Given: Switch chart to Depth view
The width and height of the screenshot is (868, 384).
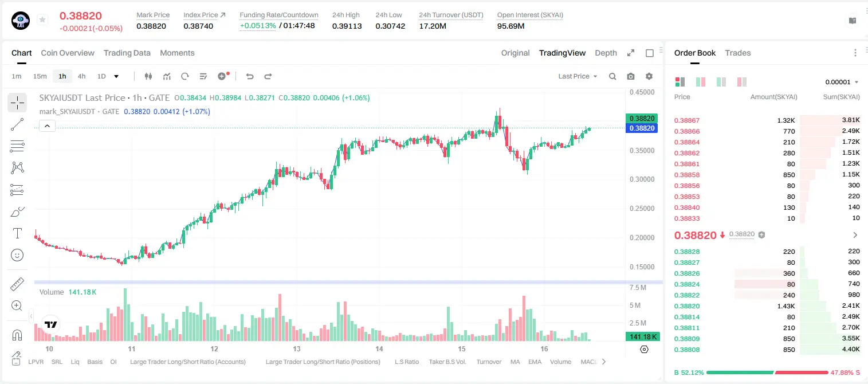Looking at the screenshot, I should (606, 53).
